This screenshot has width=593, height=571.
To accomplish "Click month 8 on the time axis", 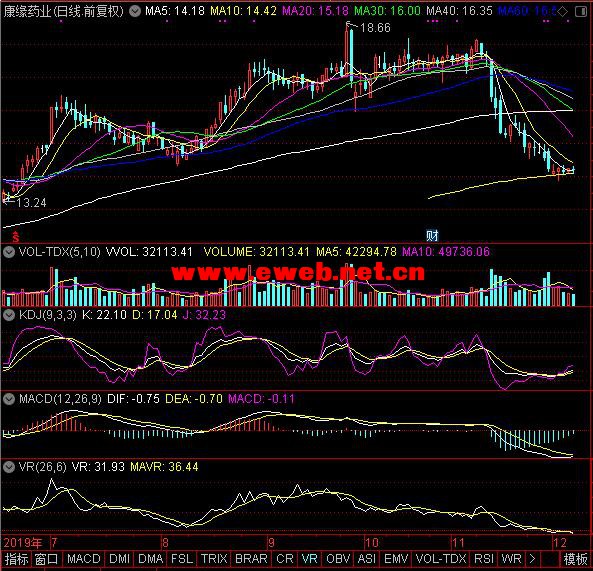I will coord(165,543).
